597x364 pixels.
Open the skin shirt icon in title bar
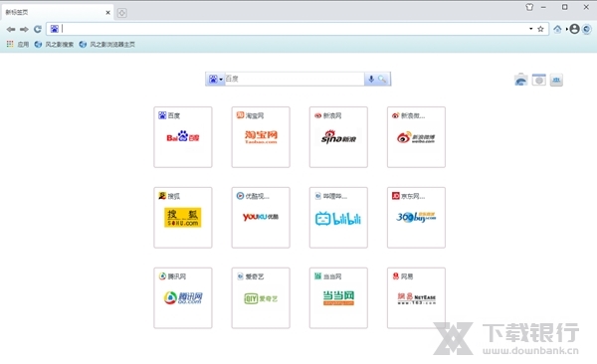529,7
